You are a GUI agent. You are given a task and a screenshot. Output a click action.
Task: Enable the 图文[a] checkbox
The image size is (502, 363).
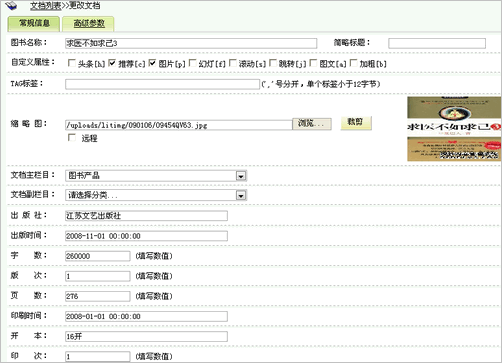pyautogui.click(x=313, y=63)
